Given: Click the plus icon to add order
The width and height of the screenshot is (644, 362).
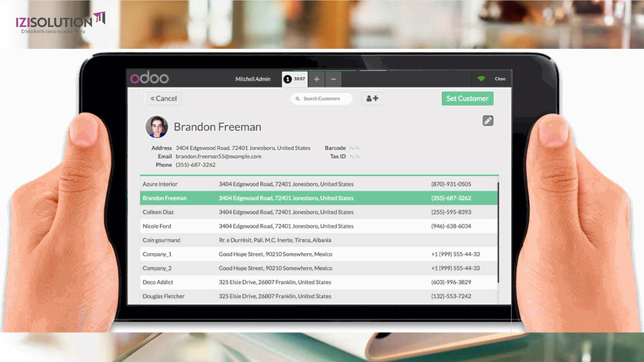Looking at the screenshot, I should (x=317, y=79).
